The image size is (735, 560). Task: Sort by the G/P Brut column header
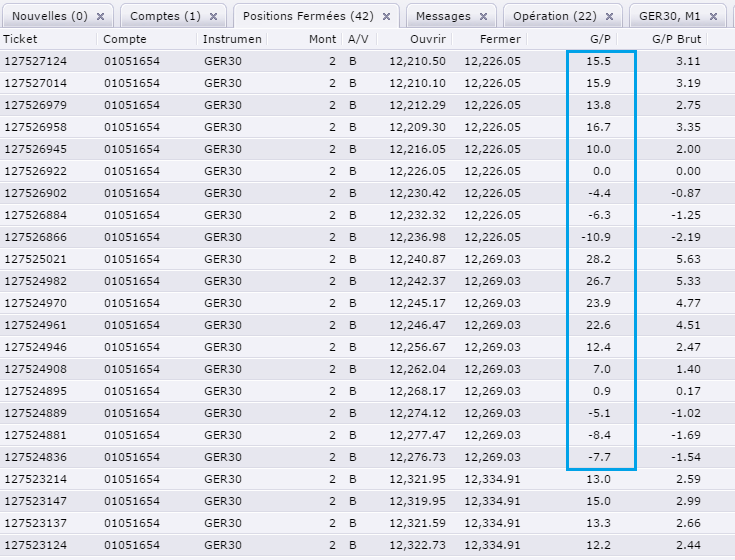[x=676, y=39]
